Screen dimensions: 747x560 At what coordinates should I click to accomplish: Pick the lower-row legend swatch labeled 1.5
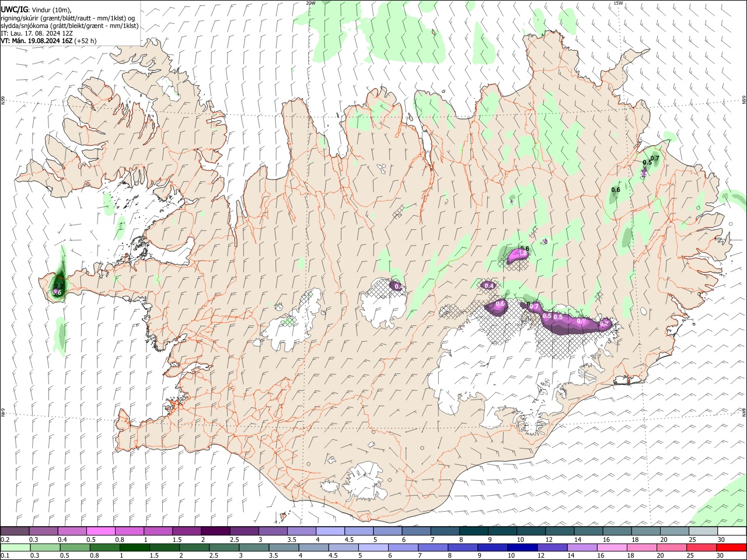tap(165, 548)
